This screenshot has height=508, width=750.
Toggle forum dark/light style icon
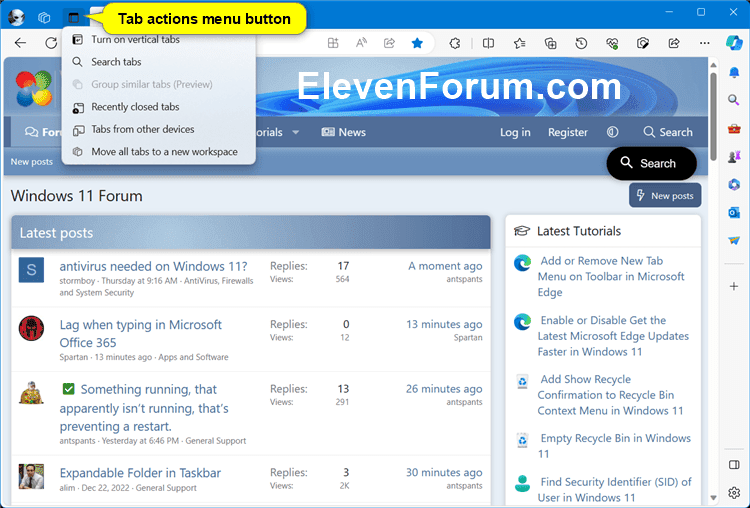coord(612,132)
